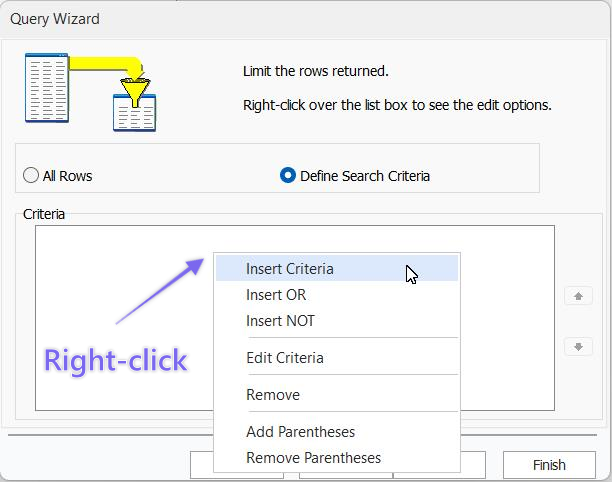
Task: Click the Criteria group label
Action: (44, 214)
